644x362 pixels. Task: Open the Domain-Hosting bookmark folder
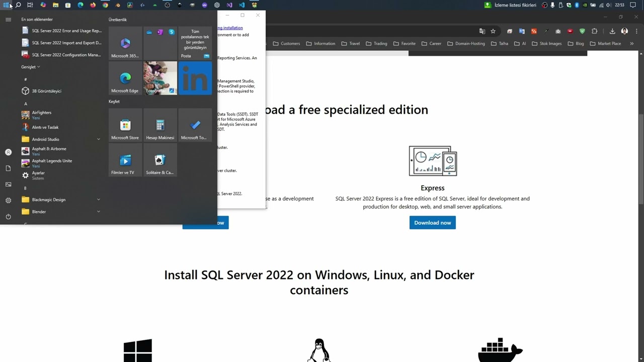(466, 44)
